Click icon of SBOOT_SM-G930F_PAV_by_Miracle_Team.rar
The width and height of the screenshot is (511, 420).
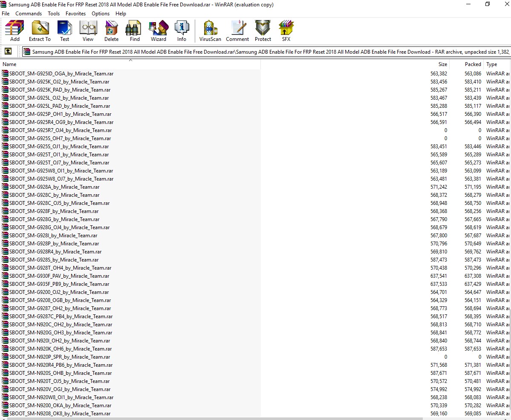pos(5,276)
